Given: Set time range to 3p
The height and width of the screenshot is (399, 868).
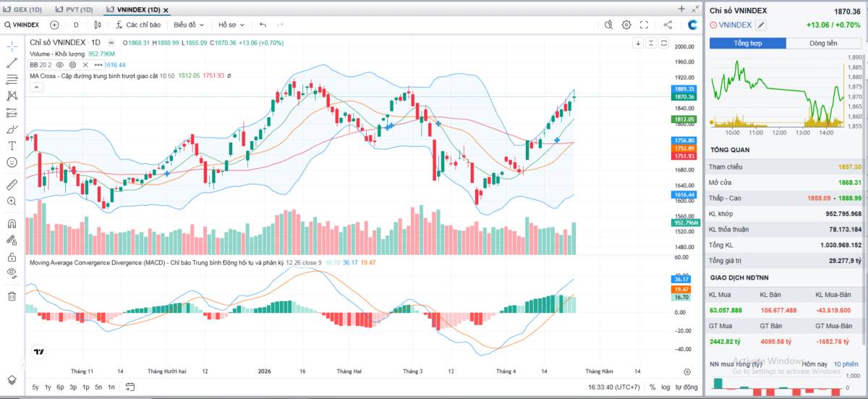Looking at the screenshot, I should tap(73, 387).
